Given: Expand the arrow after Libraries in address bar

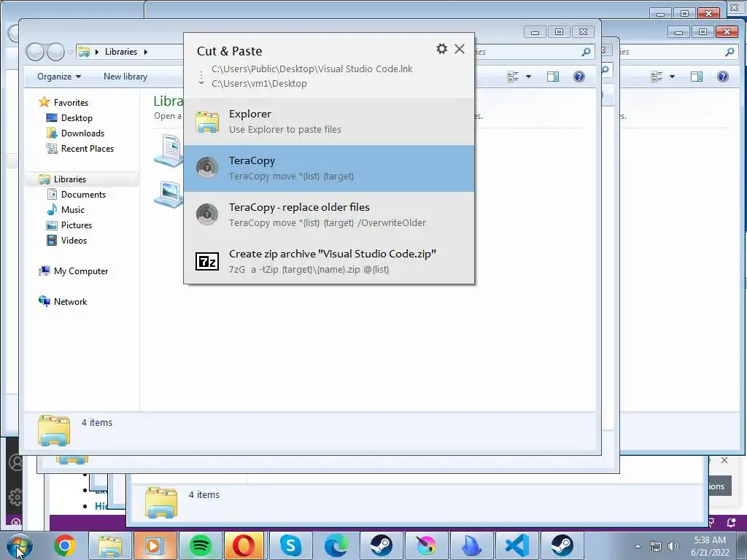Looking at the screenshot, I should (145, 52).
